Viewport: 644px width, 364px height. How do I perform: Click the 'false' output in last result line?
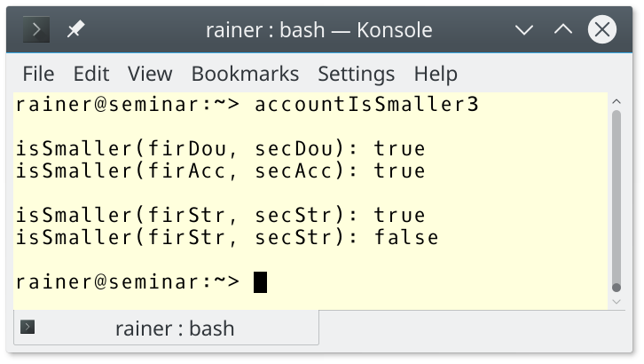(406, 237)
